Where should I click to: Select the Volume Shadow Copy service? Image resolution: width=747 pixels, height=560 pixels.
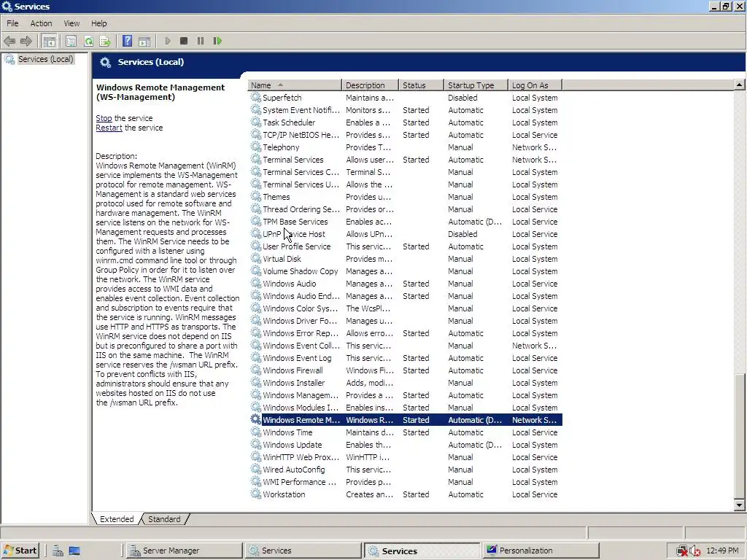point(405,271)
